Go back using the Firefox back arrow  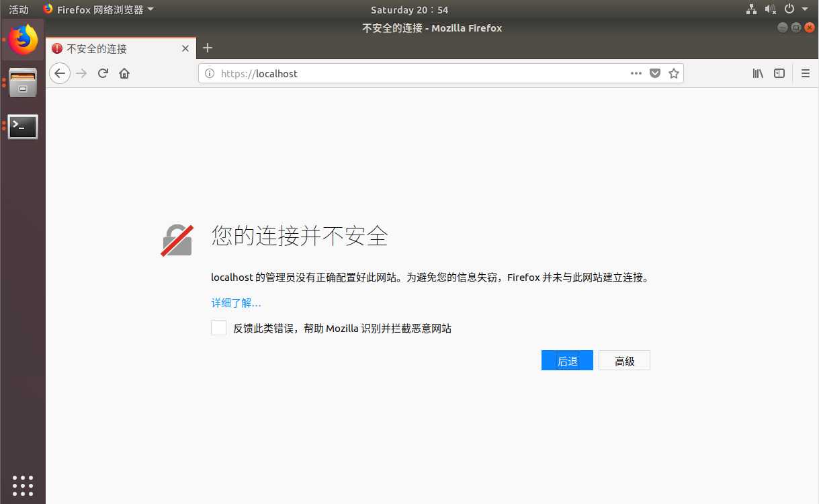(60, 73)
